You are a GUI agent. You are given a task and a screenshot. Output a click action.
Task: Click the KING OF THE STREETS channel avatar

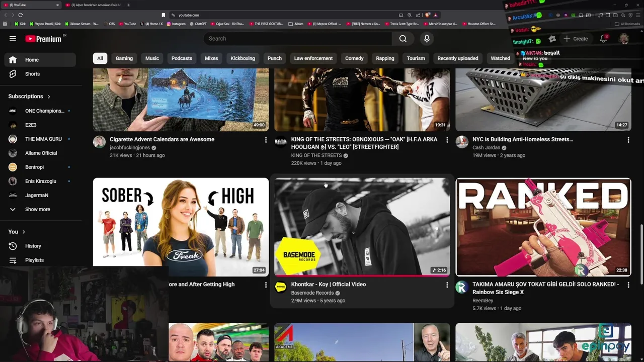coord(281,142)
